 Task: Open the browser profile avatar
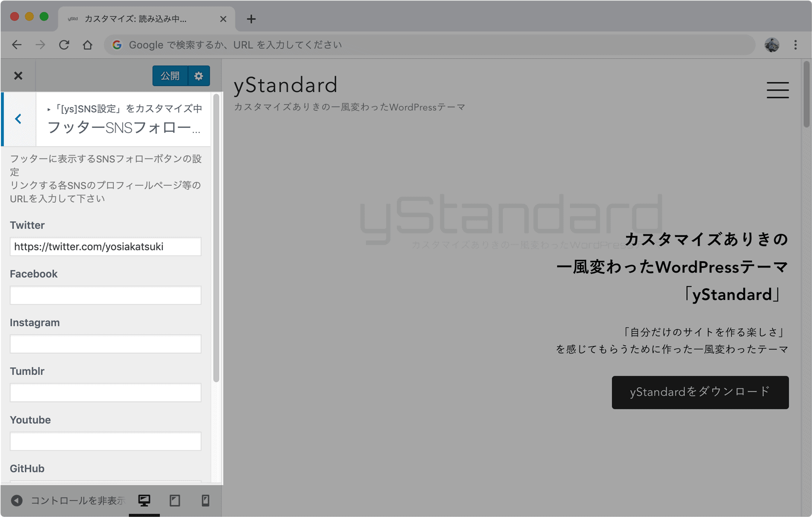(x=772, y=45)
